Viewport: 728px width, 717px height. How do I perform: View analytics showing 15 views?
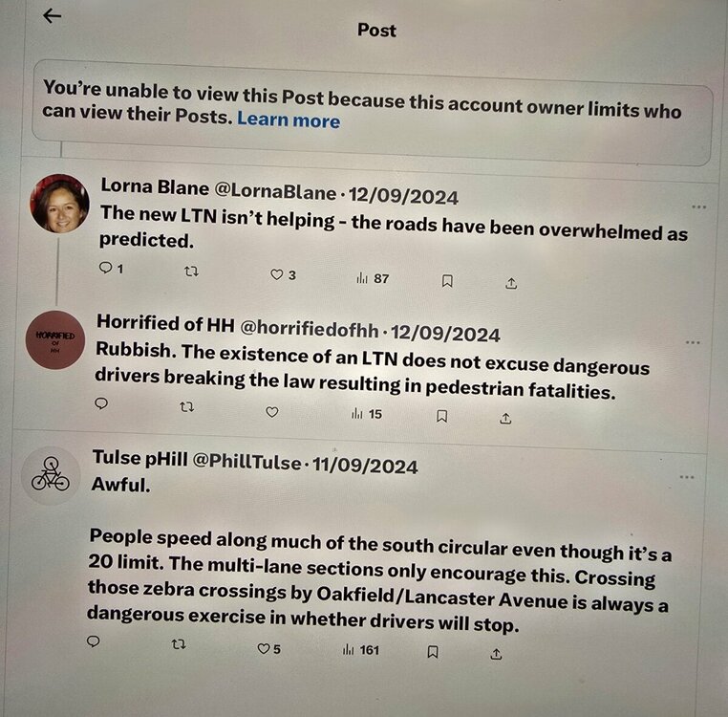point(367,414)
